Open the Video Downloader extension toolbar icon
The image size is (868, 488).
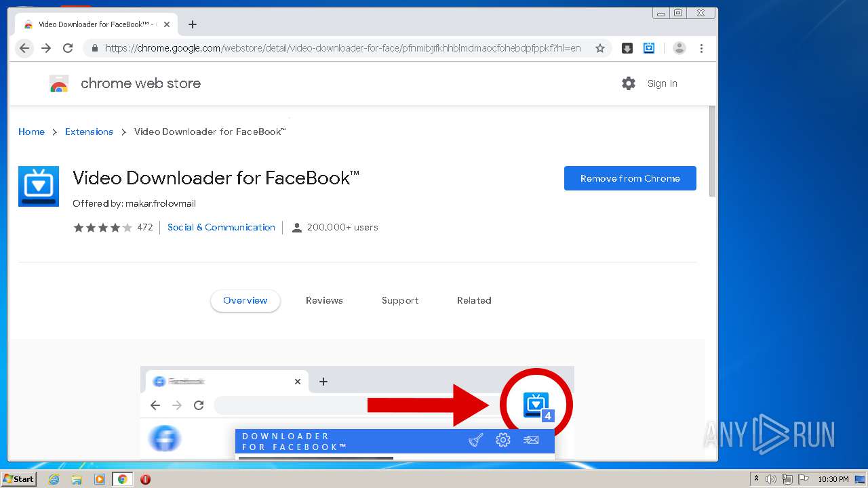[649, 48]
